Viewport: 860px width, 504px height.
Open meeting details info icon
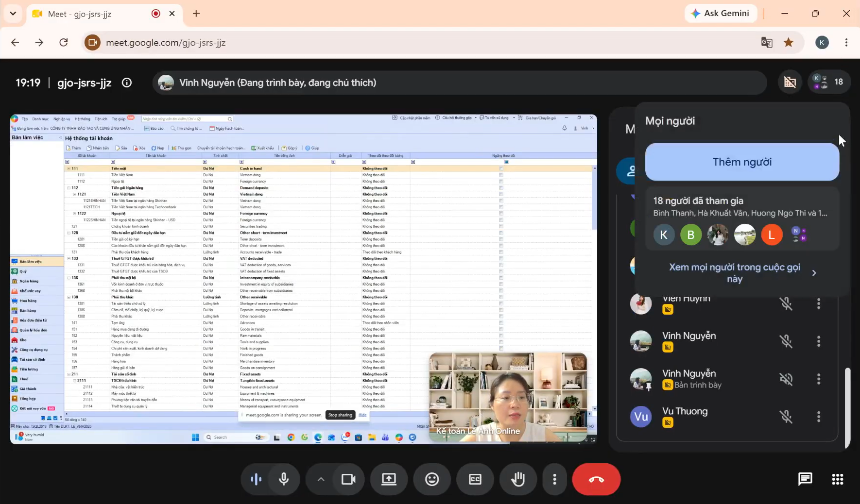pyautogui.click(x=127, y=83)
